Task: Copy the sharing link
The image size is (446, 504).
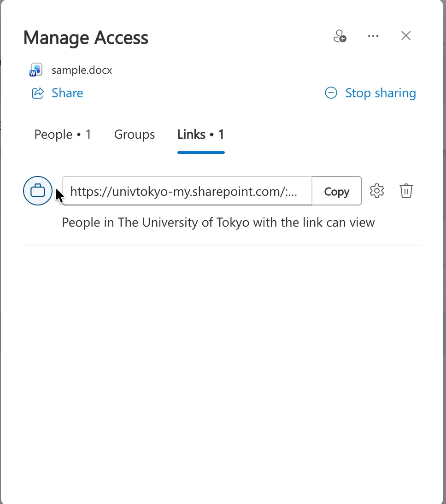Action: pos(337,191)
